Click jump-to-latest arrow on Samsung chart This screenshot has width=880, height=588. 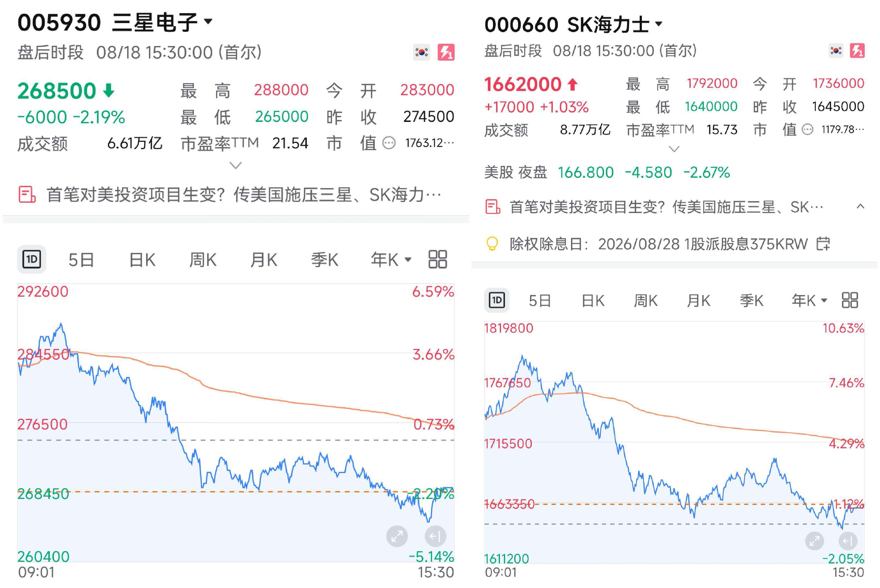tap(435, 536)
